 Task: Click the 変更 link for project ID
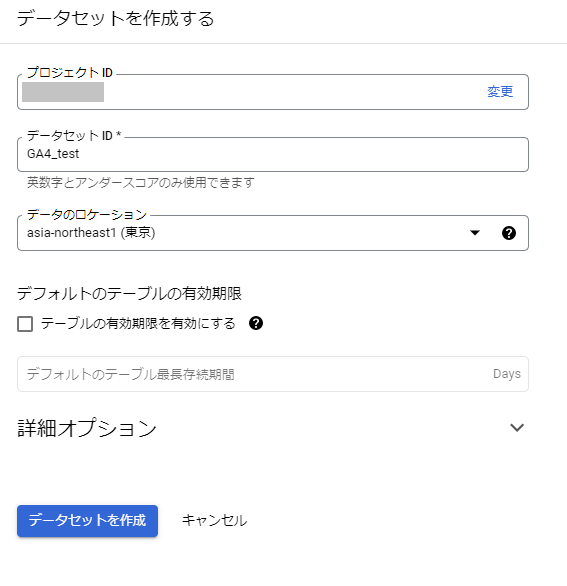500,92
